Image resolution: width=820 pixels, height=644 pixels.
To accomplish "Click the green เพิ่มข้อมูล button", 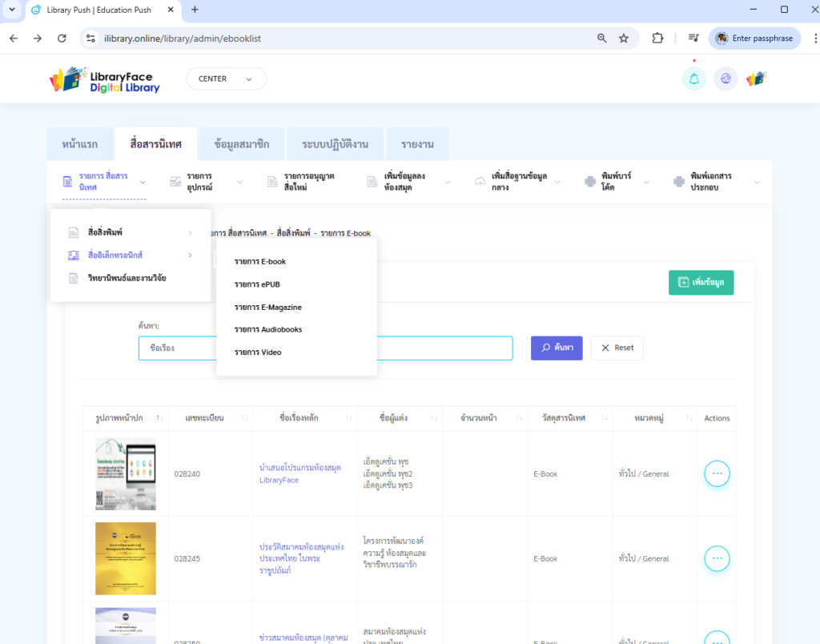I will point(701,282).
